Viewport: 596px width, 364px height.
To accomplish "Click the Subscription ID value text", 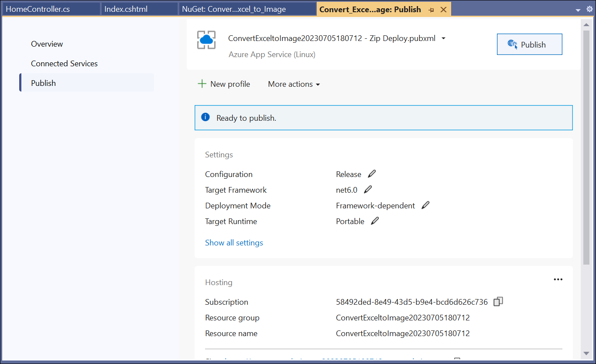I will [412, 302].
